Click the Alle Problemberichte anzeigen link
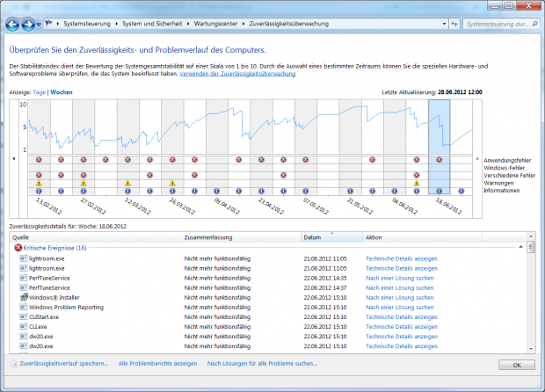 point(157,363)
